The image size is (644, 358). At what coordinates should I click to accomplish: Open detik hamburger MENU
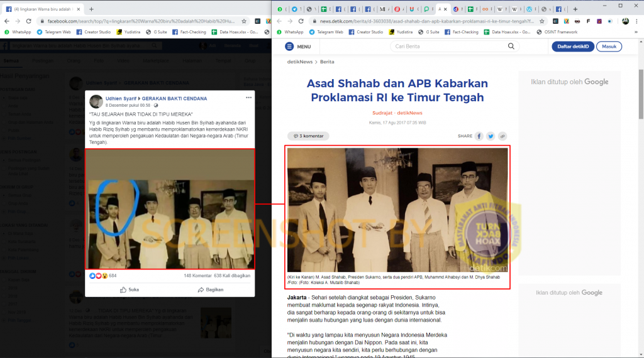(297, 46)
